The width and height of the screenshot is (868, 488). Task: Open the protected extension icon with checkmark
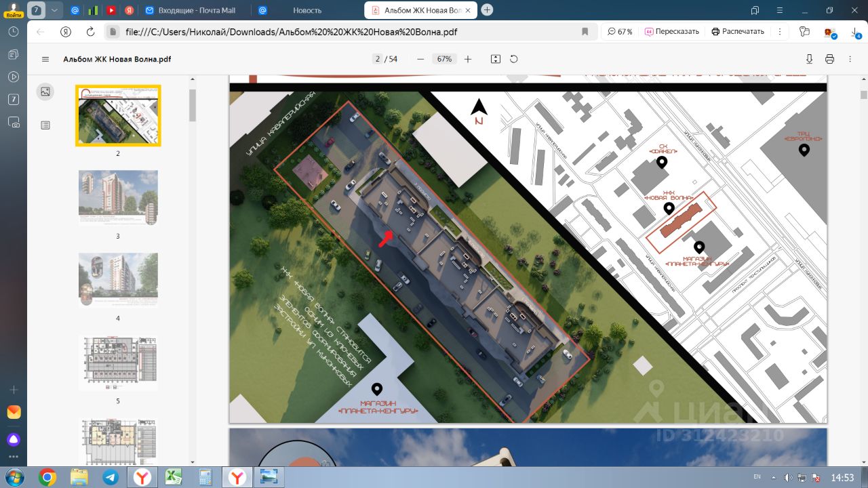click(829, 33)
